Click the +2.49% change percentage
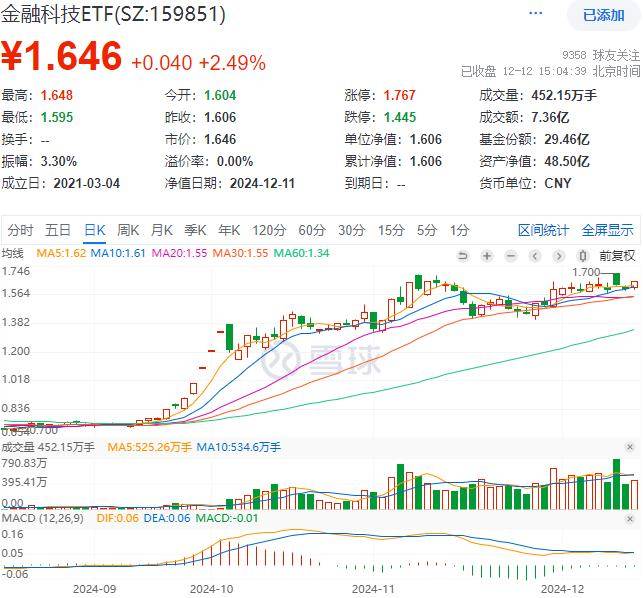The image size is (643, 598). pyautogui.click(x=233, y=63)
